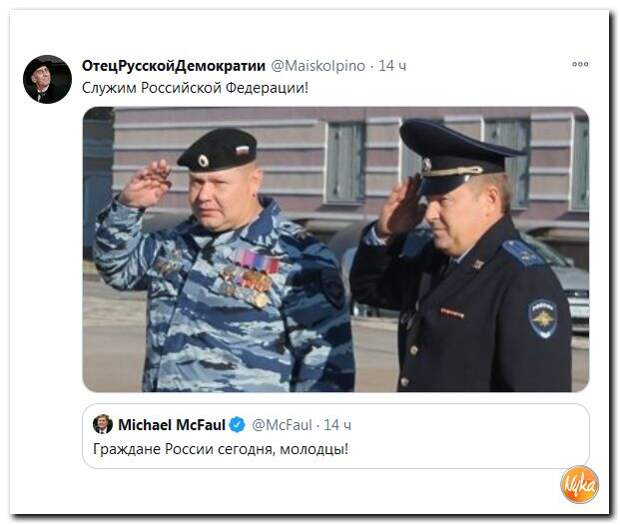Click the blue verified badge
620x525 pixels.
point(237,425)
